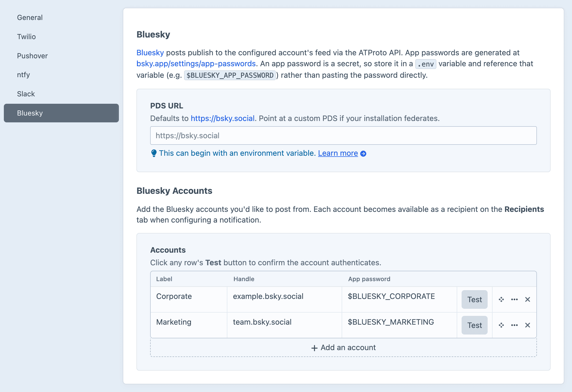Test the Corporate account authentication

click(x=474, y=299)
